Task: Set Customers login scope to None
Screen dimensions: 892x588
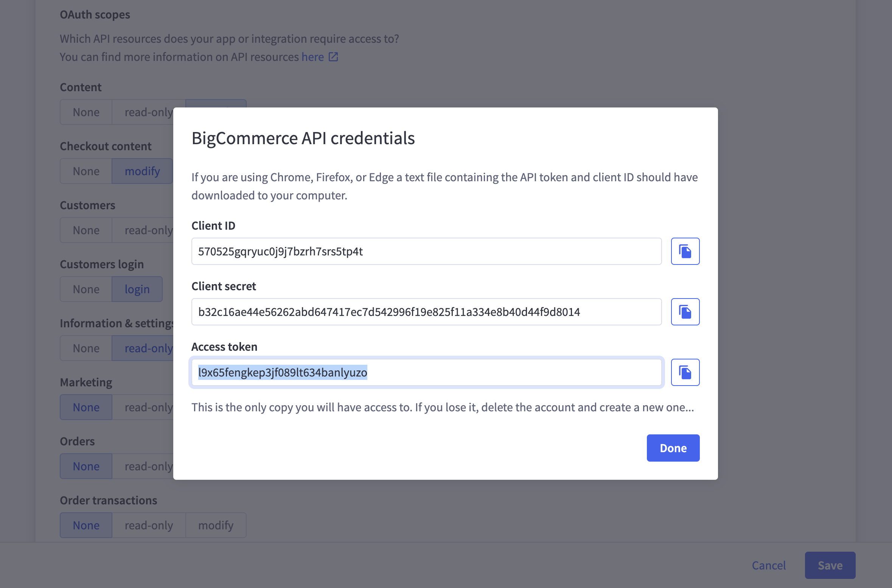Action: tap(86, 289)
